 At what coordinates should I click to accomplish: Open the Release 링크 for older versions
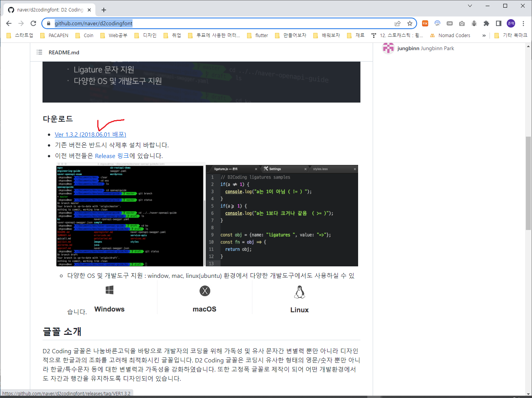112,156
